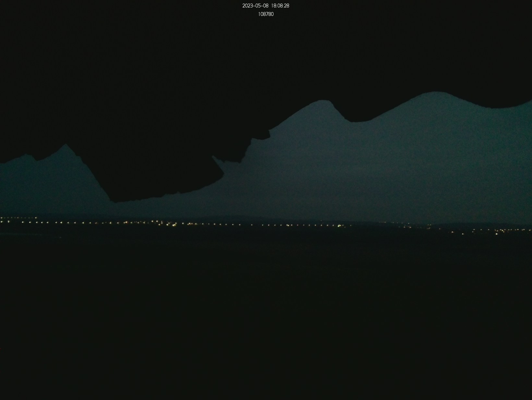532x400 pixels.
Task: Select the number 108780 overlay
Action: point(266,14)
